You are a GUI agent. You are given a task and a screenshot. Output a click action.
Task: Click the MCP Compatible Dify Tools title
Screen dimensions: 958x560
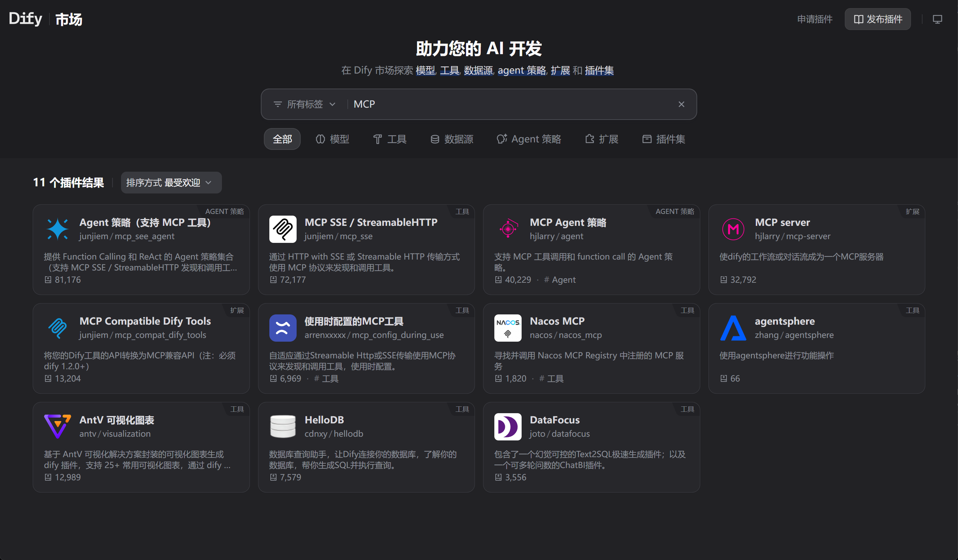point(145,321)
